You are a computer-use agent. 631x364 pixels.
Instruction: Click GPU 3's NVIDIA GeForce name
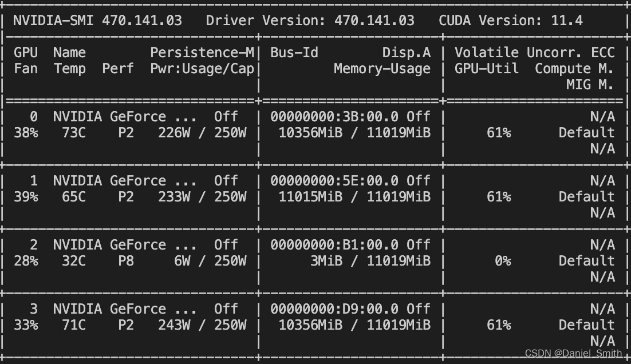click(125, 309)
